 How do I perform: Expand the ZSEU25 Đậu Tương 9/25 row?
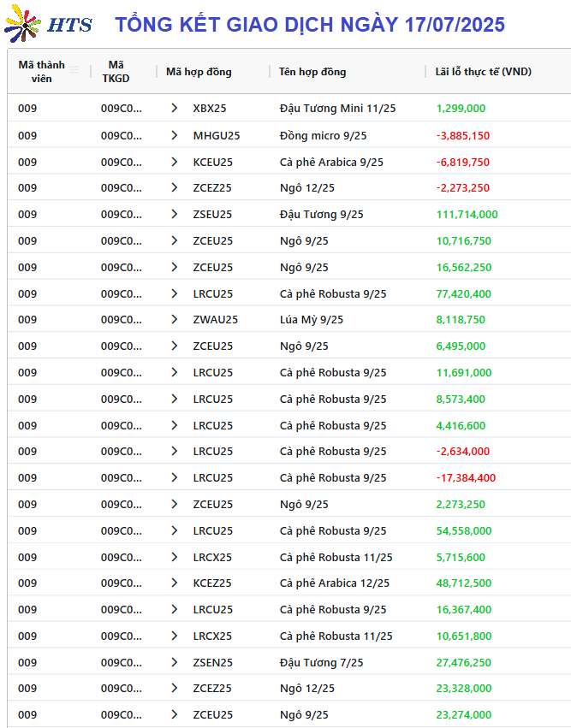point(175,214)
